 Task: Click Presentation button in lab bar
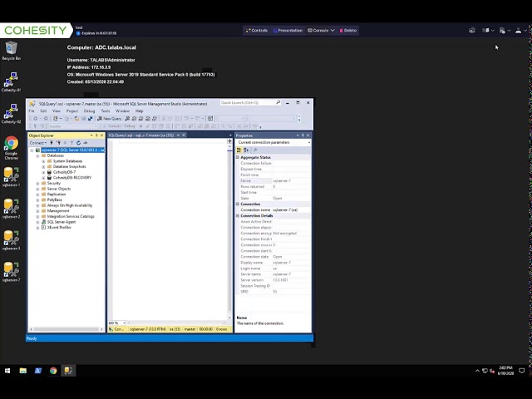tap(288, 31)
